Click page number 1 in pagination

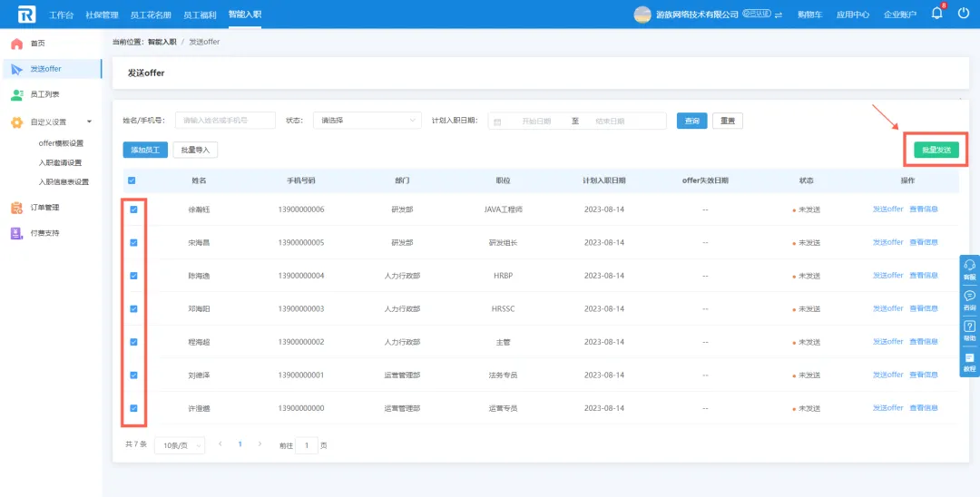240,444
